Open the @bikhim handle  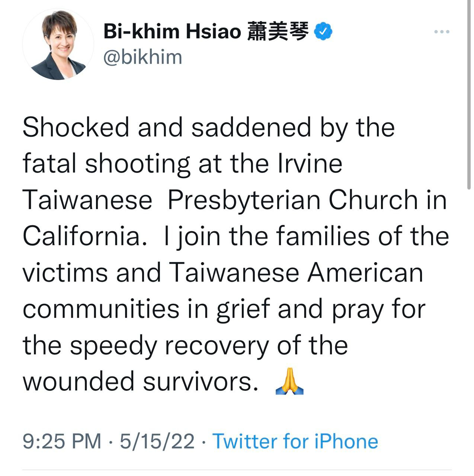pos(142,58)
